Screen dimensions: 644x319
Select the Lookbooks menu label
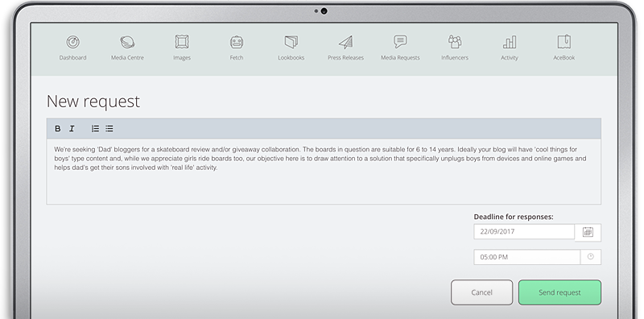pyautogui.click(x=291, y=58)
